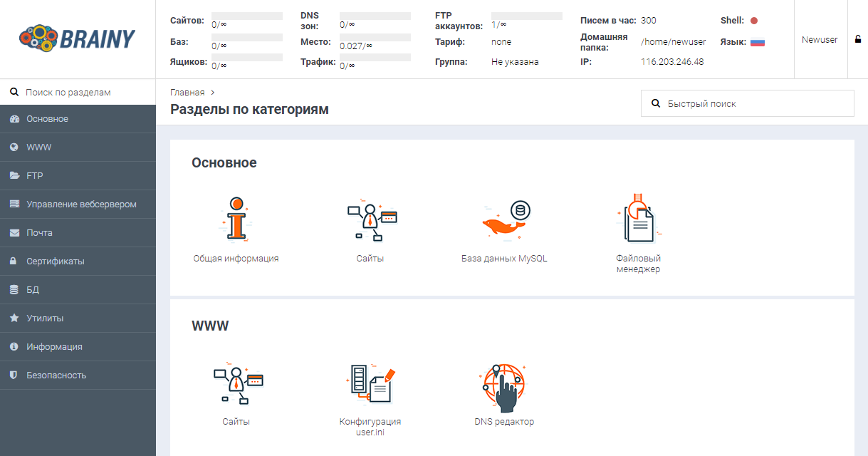Open Конфигурация user.ini icon

tap(370, 388)
